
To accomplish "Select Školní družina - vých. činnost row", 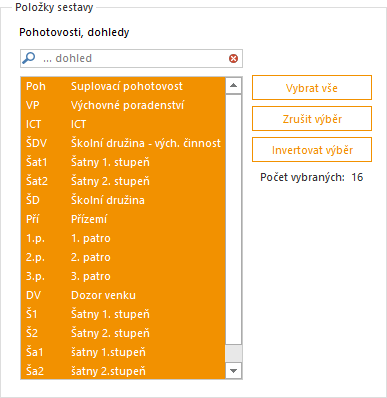I will click(123, 143).
